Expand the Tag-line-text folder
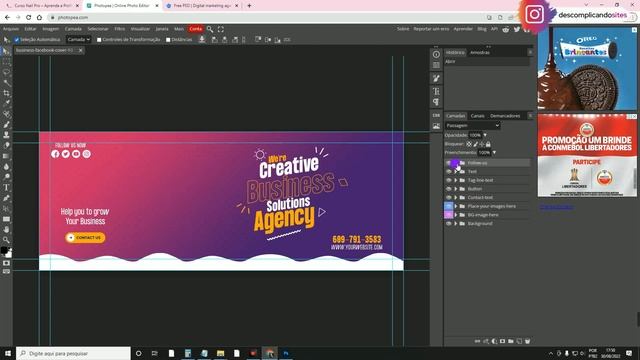The width and height of the screenshot is (640, 360). pos(456,180)
